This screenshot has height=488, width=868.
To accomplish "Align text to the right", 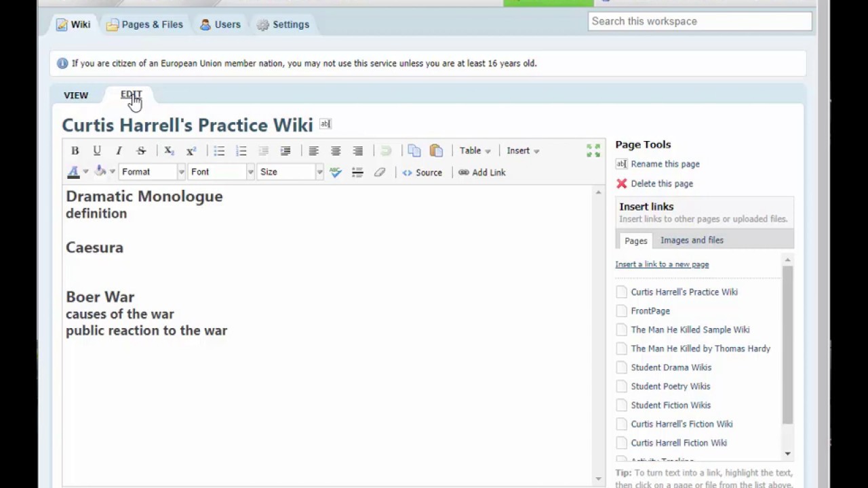I will tap(357, 150).
